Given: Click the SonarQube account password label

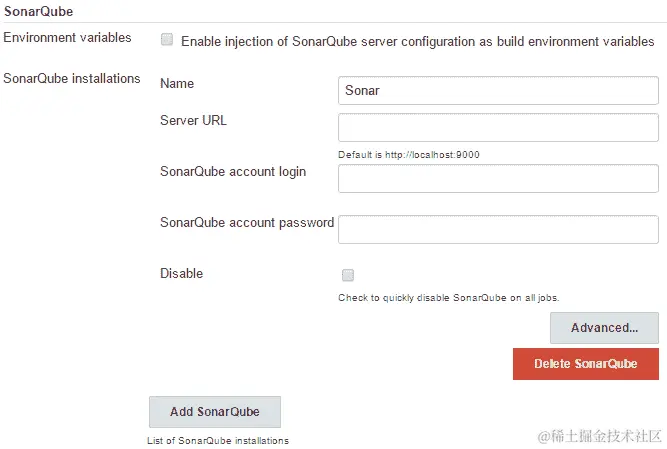Looking at the screenshot, I should 246,222.
